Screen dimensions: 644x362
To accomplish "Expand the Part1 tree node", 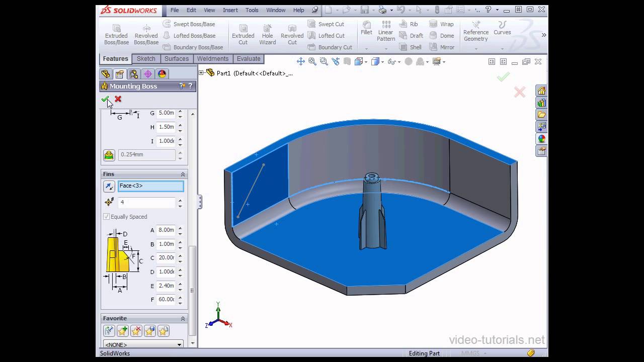I will pos(201,73).
